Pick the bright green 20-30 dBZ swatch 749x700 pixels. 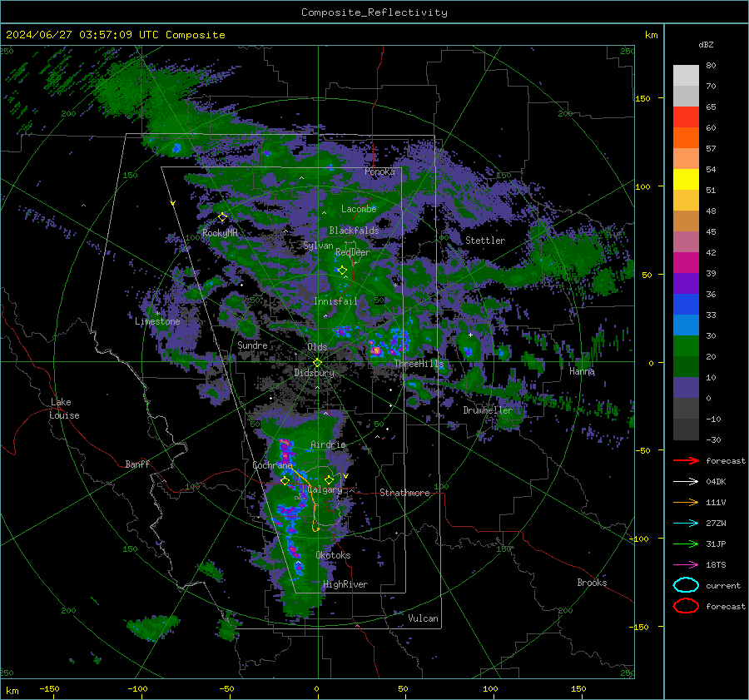[686, 346]
